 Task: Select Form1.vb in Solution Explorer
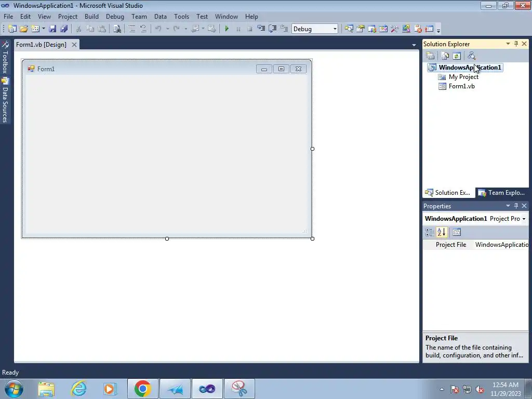(x=461, y=86)
